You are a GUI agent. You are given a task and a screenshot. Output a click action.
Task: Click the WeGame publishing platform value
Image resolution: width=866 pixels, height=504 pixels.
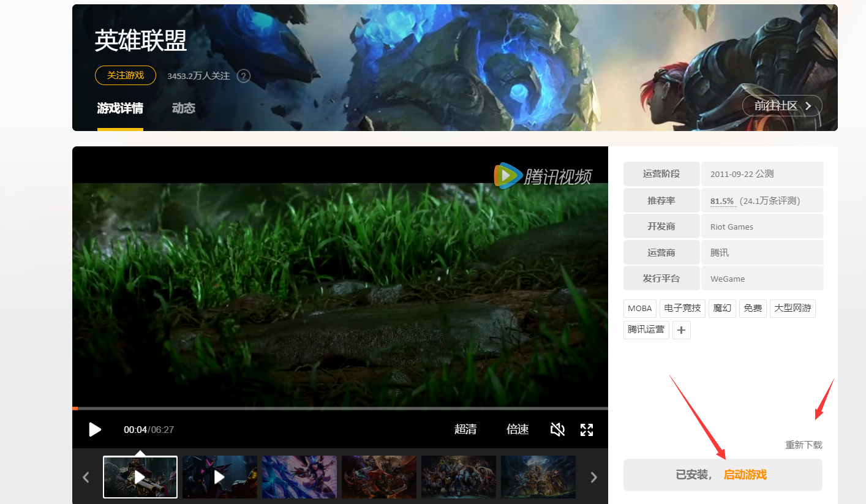pyautogui.click(x=728, y=279)
